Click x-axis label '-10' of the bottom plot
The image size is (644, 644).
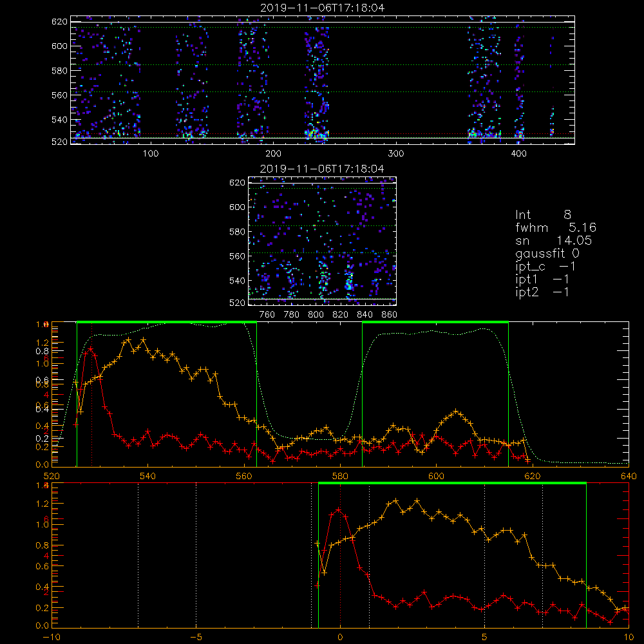[52, 637]
